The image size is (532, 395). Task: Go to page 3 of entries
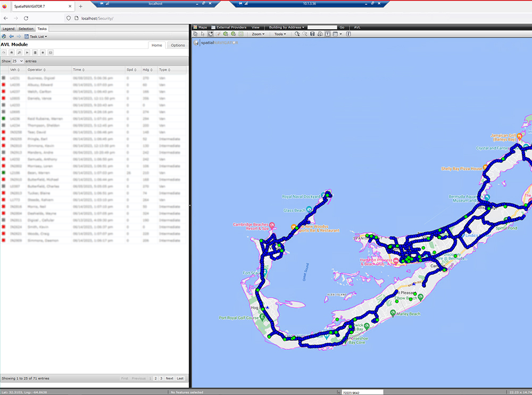click(161, 379)
